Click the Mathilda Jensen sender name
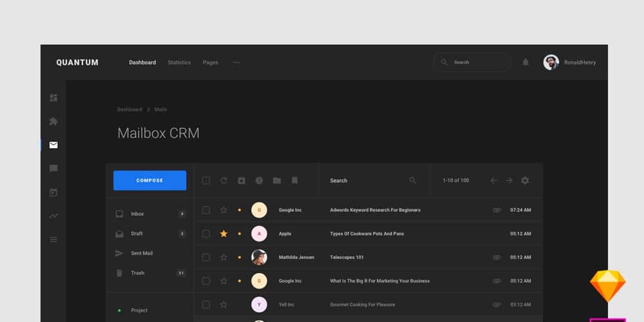Screen dimensions: 644x322 296,257
